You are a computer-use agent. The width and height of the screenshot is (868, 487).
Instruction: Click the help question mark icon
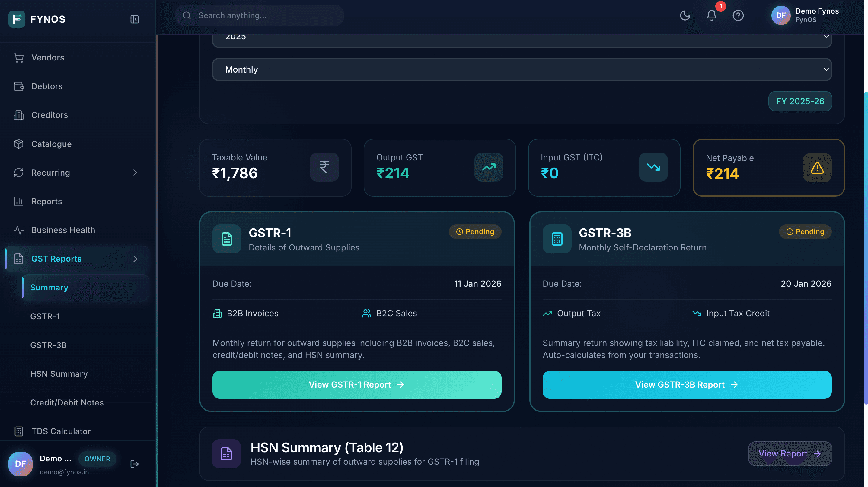(738, 15)
